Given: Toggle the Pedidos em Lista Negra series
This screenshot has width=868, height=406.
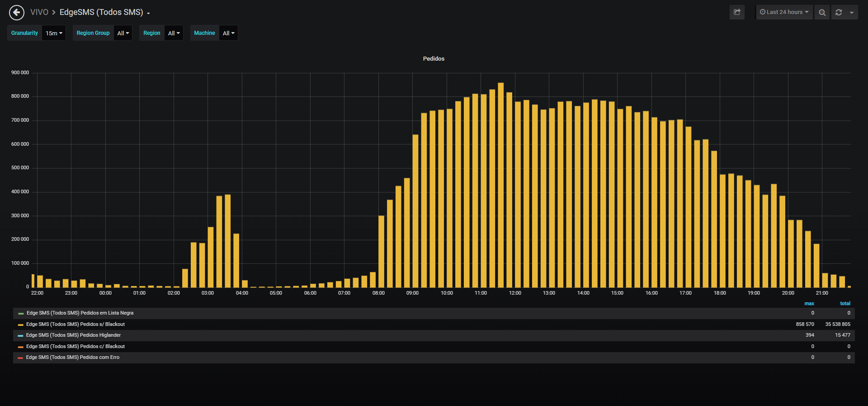Looking at the screenshot, I should click(80, 313).
